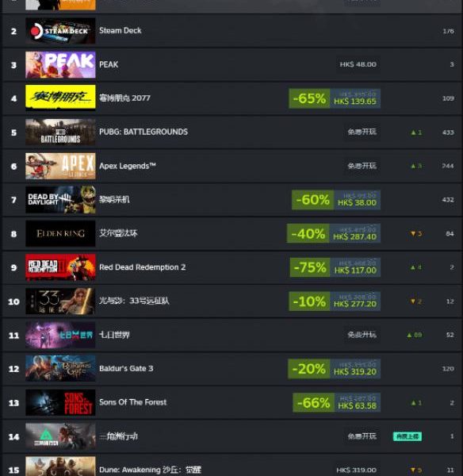
Task: Open the Expedition 33 game thumbnail
Action: (x=60, y=301)
